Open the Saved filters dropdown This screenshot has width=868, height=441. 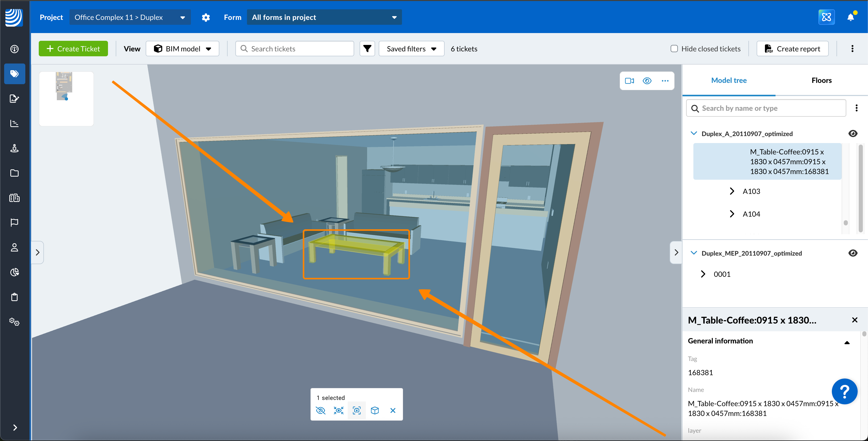[411, 49]
